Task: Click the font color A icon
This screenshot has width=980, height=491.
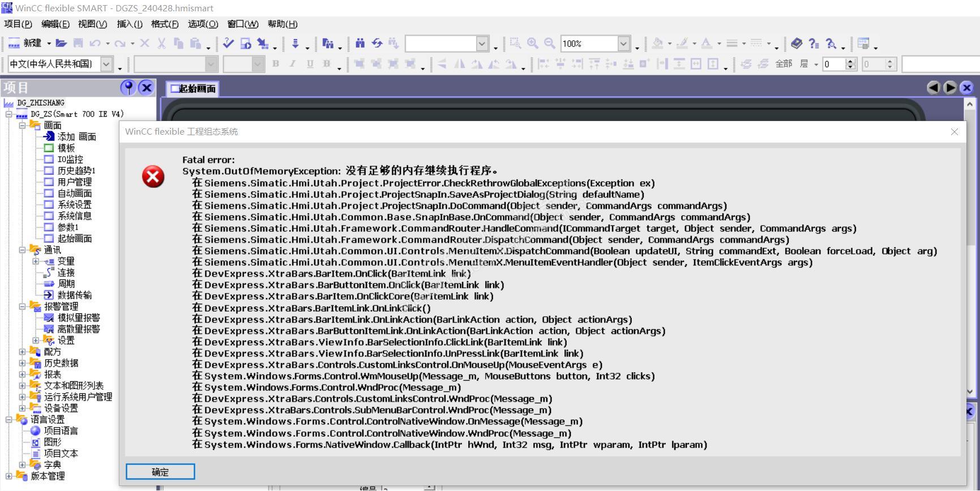Action: [x=707, y=44]
